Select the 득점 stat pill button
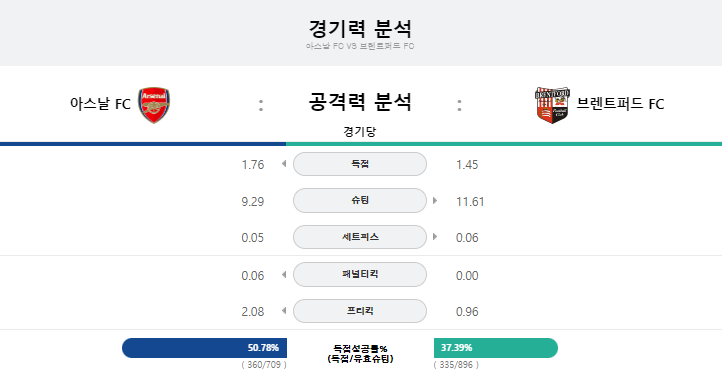 tap(360, 164)
